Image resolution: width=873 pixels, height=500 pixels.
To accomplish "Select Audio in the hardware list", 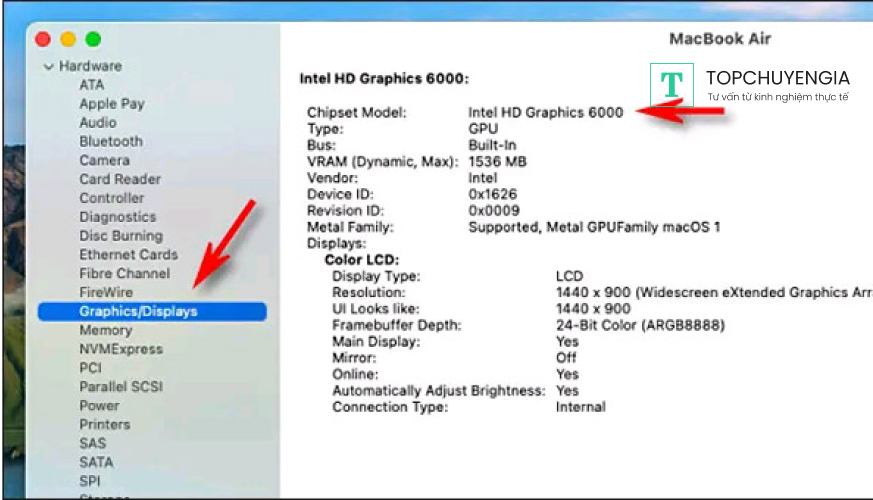I will 98,123.
